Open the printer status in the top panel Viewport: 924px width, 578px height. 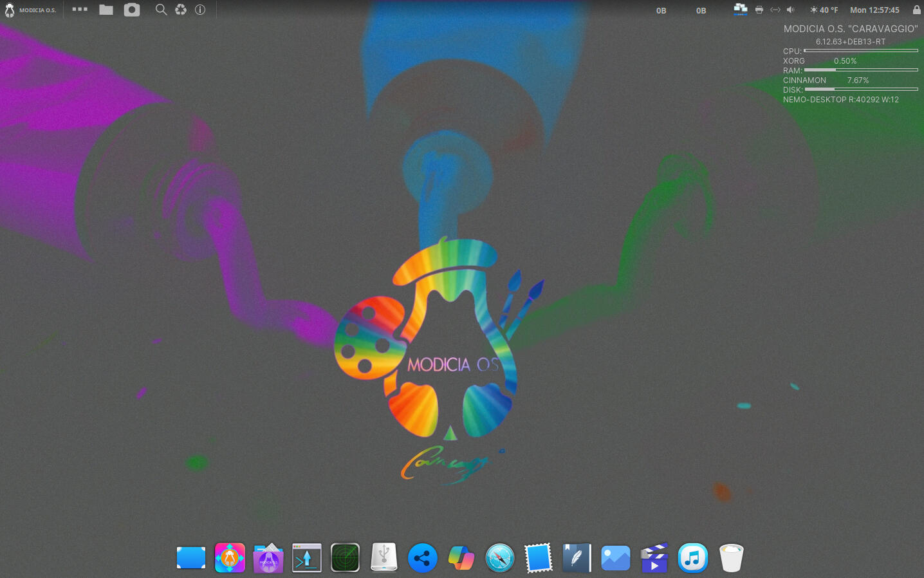(x=759, y=10)
